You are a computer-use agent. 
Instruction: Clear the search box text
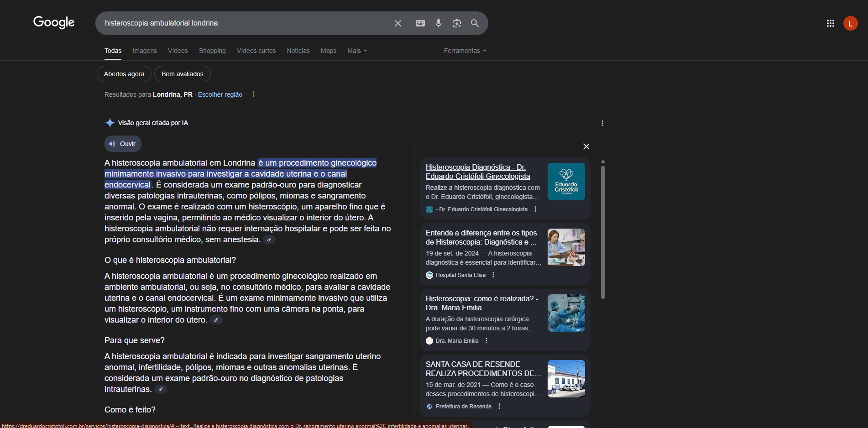tap(398, 23)
